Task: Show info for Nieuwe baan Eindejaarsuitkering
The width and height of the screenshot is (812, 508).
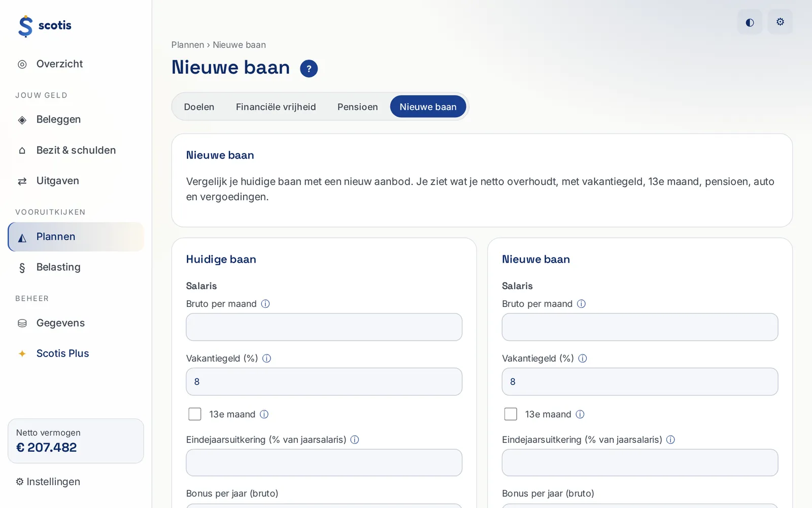Action: click(670, 440)
